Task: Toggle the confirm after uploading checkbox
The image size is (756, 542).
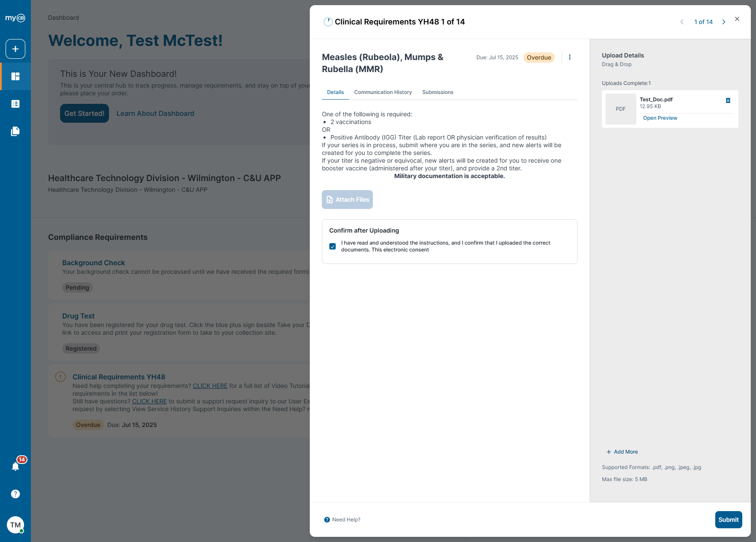Action: [x=333, y=246]
